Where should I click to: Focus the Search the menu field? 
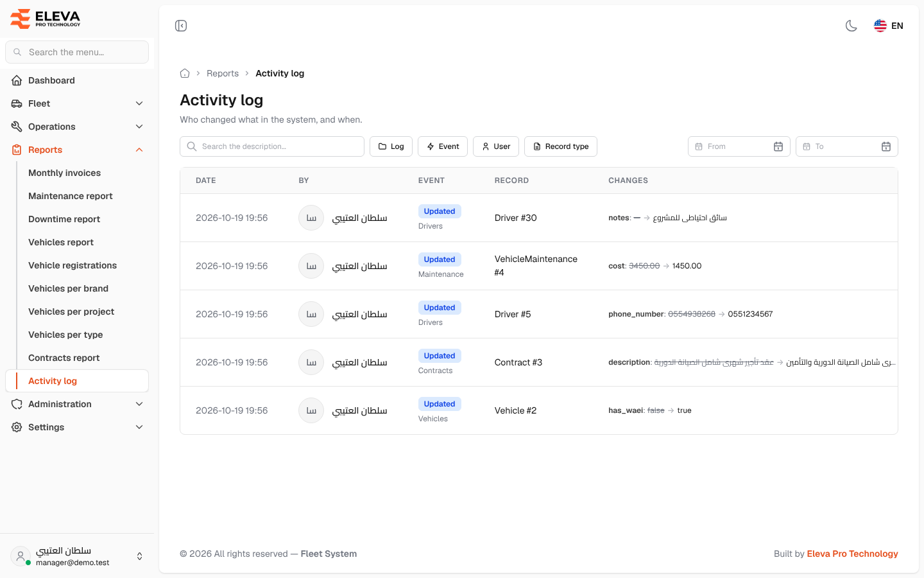(77, 52)
